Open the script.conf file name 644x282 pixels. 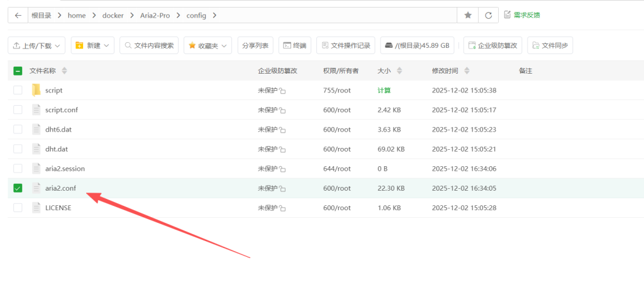62,110
